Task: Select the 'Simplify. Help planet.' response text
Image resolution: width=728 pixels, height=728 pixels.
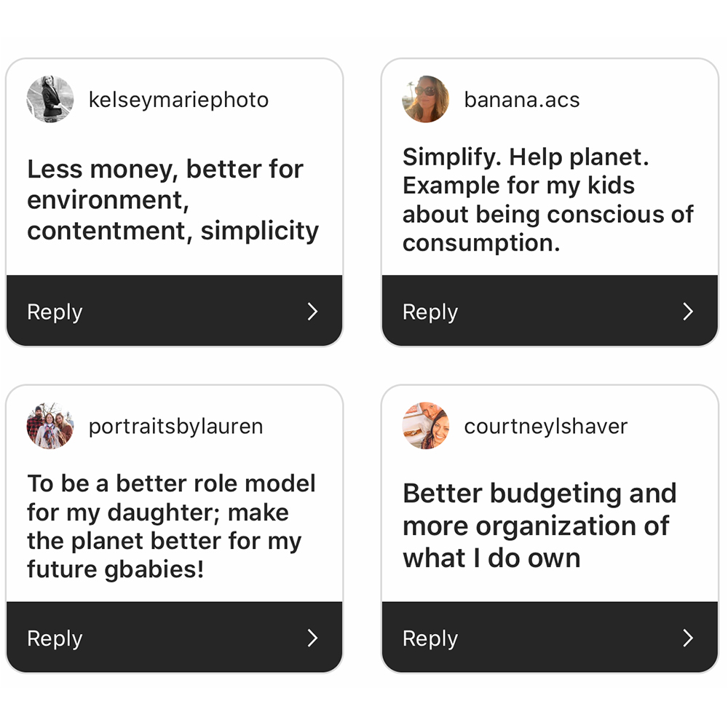Action: (548, 199)
